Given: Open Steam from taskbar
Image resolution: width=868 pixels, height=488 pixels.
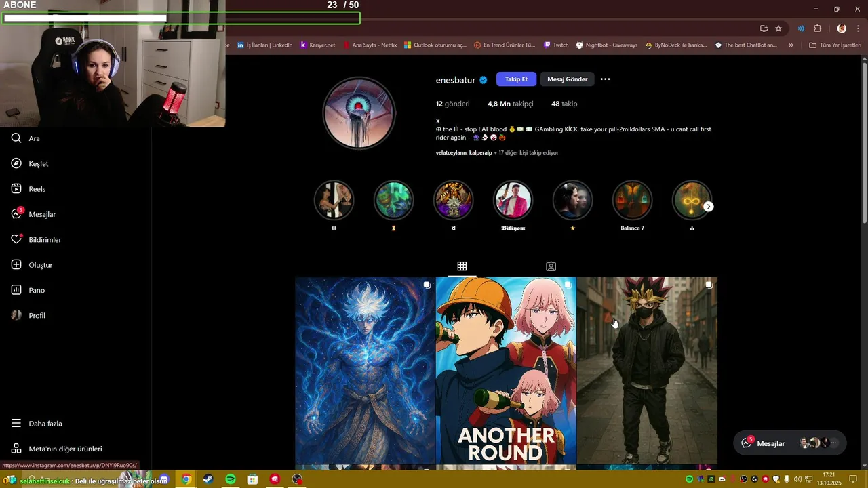Looking at the screenshot, I should point(208,479).
